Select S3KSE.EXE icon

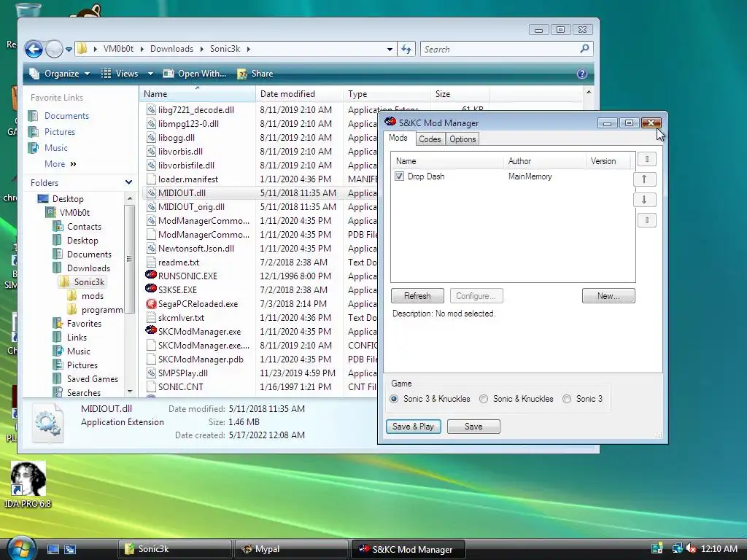click(151, 289)
